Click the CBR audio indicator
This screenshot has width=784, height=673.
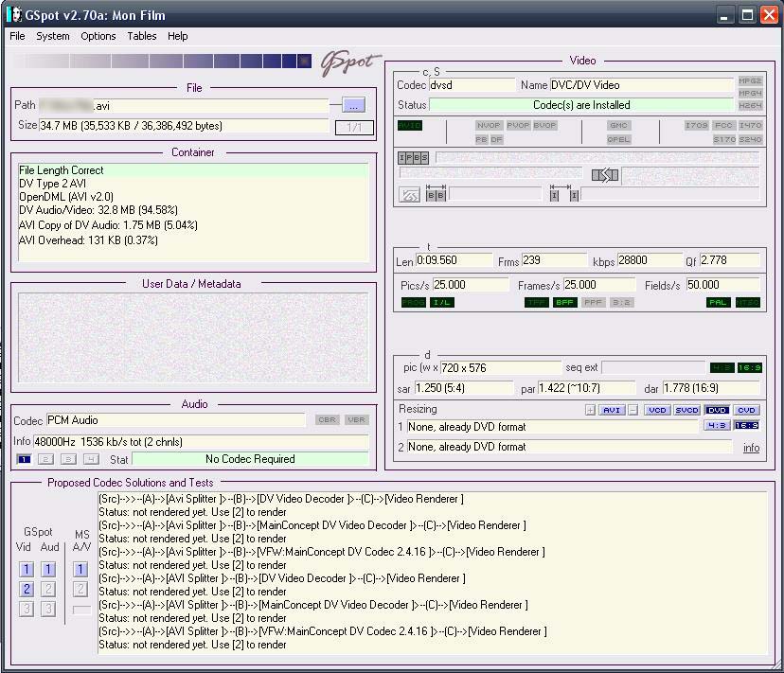[327, 420]
